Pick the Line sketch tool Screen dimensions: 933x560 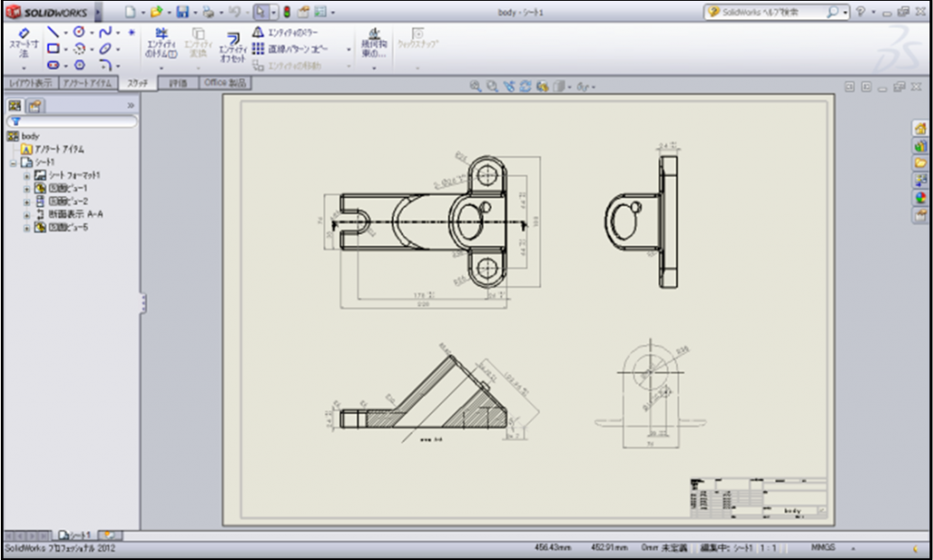click(x=53, y=32)
